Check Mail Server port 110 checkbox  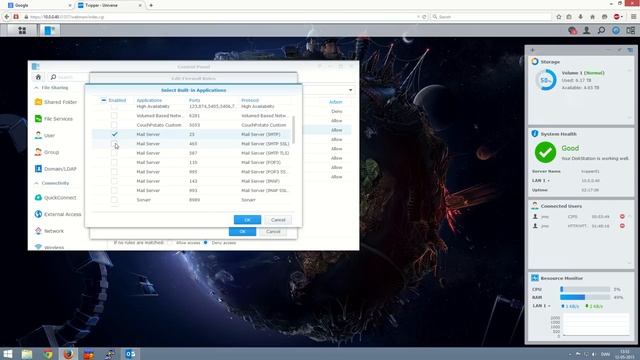pos(114,162)
